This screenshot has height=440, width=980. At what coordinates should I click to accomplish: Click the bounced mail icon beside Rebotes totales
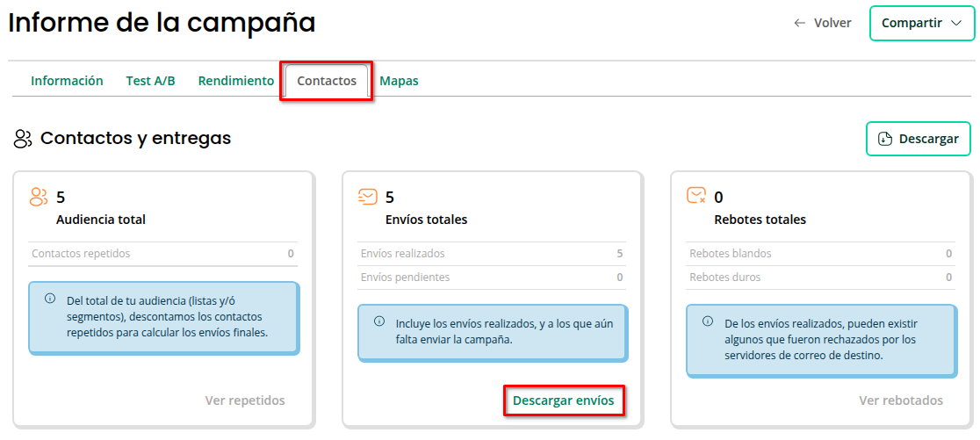click(696, 196)
